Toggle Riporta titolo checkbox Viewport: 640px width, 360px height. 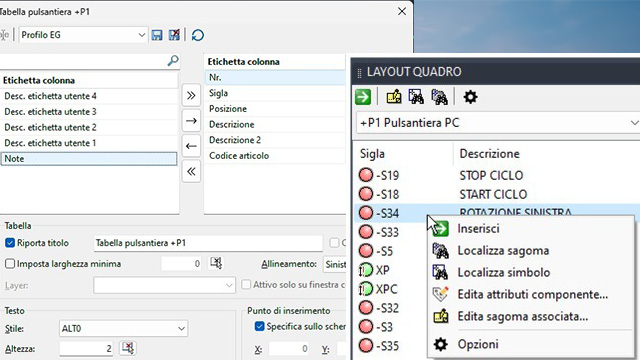(10, 243)
